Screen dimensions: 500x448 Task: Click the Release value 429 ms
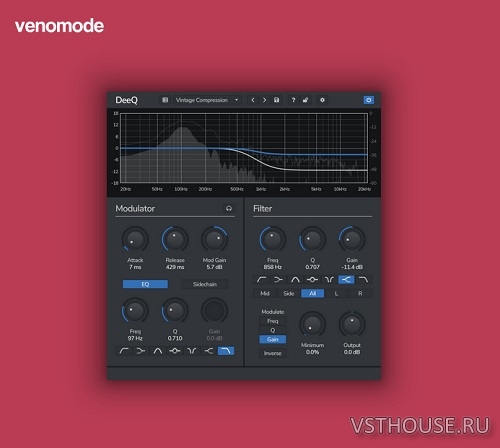point(175,267)
